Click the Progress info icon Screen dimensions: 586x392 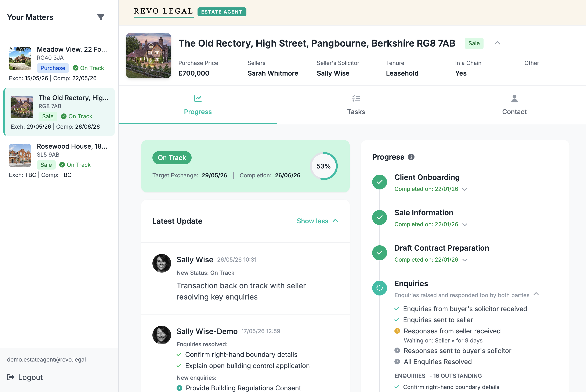[411, 157]
